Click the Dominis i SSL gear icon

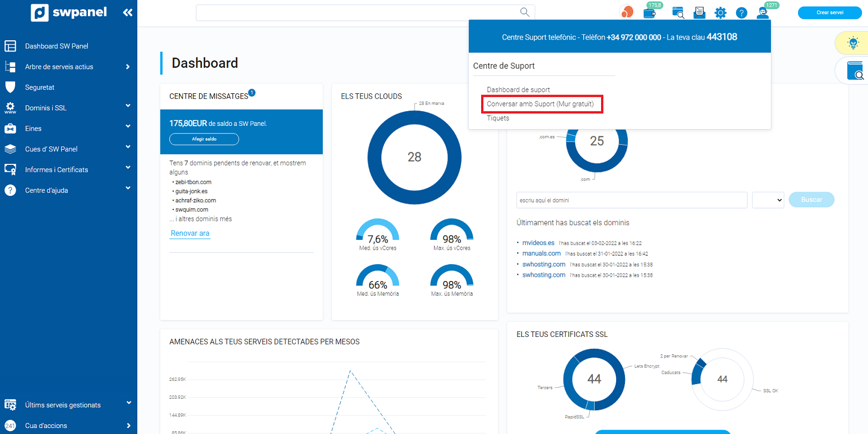click(x=10, y=108)
